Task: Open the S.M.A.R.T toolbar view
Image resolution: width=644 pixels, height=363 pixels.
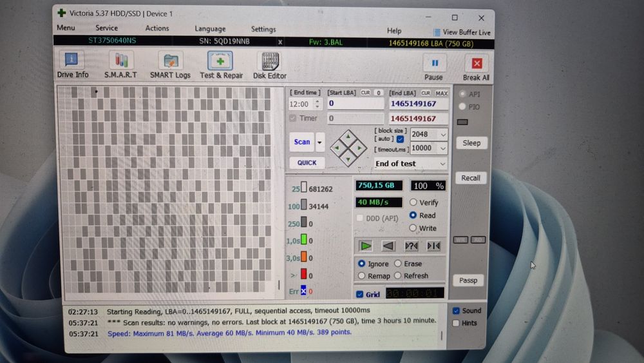Action: point(120,64)
